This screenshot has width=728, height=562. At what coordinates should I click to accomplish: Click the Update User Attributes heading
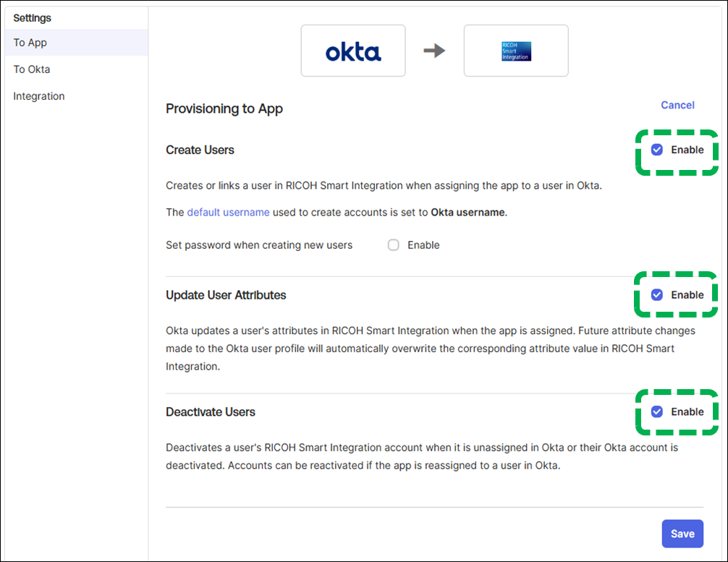[x=226, y=295]
